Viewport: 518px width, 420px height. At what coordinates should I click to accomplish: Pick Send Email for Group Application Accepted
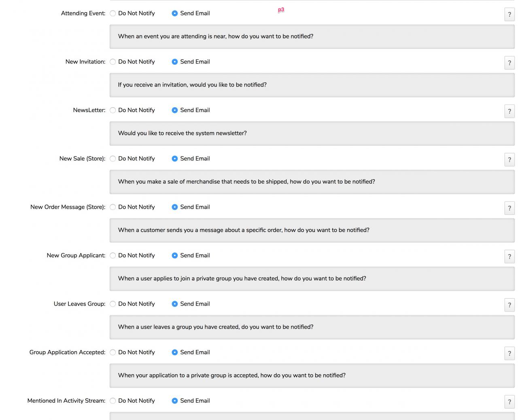point(175,352)
